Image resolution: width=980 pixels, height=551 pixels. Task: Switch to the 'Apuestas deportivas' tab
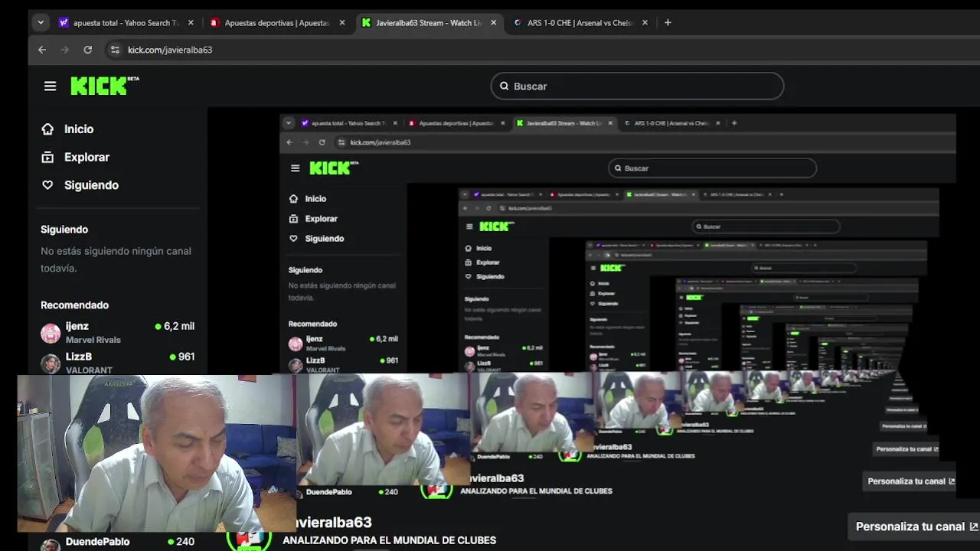(x=278, y=23)
